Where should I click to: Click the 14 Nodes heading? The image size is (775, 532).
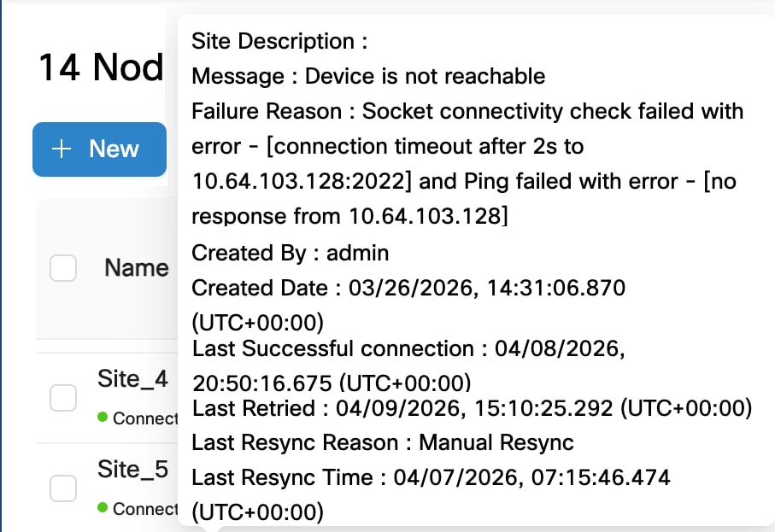pyautogui.click(x=101, y=67)
